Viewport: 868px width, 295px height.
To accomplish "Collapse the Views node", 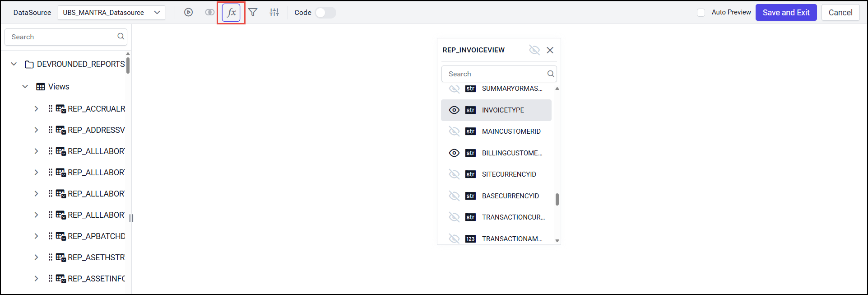I will coord(25,87).
